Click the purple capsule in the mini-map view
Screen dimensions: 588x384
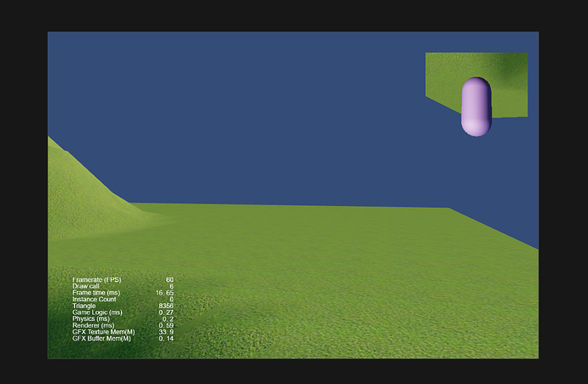coord(476,106)
